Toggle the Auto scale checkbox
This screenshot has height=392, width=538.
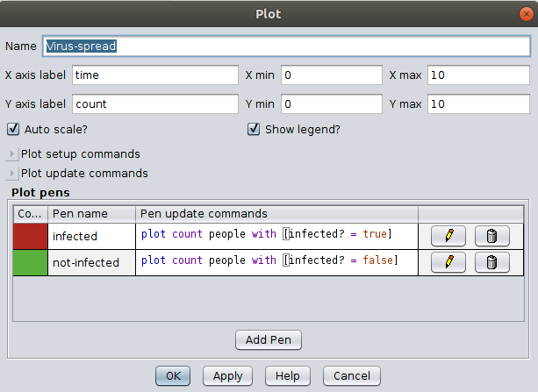13,130
